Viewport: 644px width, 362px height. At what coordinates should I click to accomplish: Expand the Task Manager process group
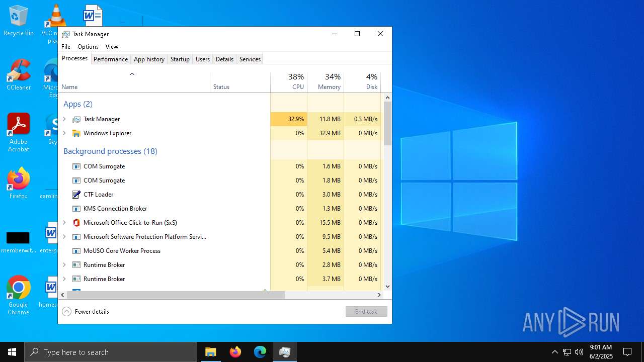[x=64, y=119]
